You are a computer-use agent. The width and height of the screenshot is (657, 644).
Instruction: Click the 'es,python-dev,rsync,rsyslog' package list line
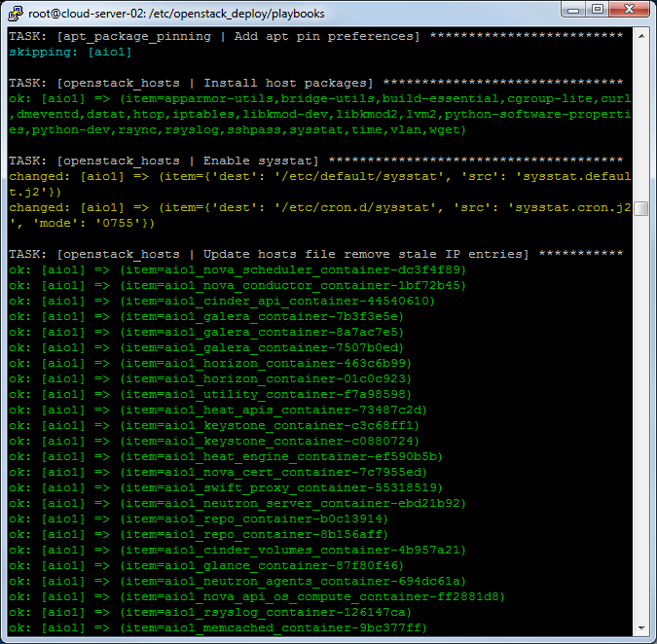237,129
